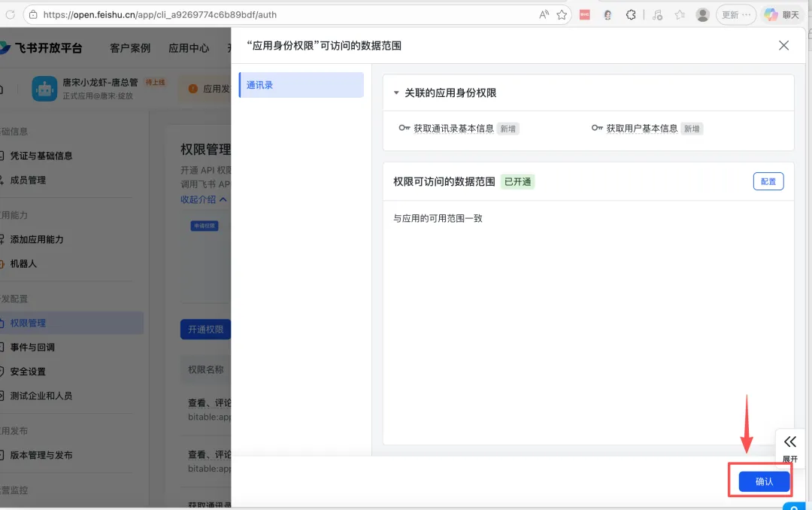Click key icon beside 获取通讯录基本信息
The image size is (812, 510).
point(404,128)
